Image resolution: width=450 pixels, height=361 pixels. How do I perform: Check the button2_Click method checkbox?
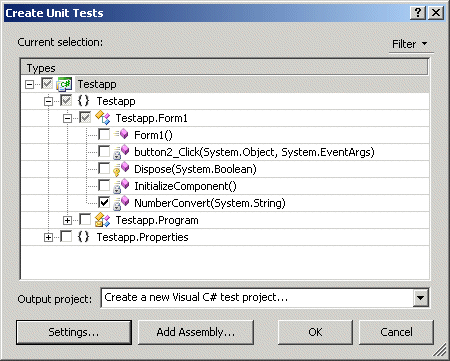pyautogui.click(x=104, y=151)
